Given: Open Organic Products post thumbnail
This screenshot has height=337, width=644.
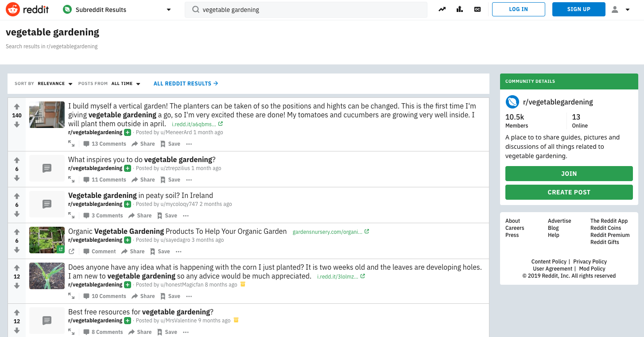Looking at the screenshot, I should click(x=47, y=240).
